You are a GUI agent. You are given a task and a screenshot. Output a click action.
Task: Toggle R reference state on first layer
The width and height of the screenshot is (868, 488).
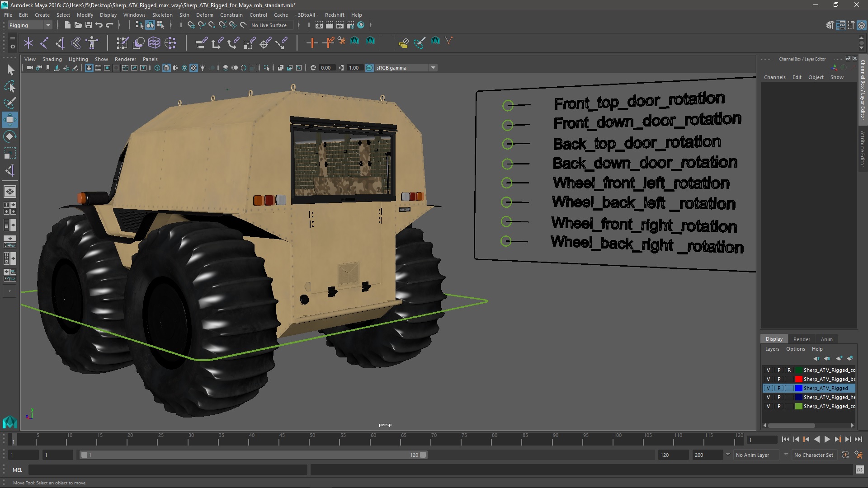click(789, 370)
